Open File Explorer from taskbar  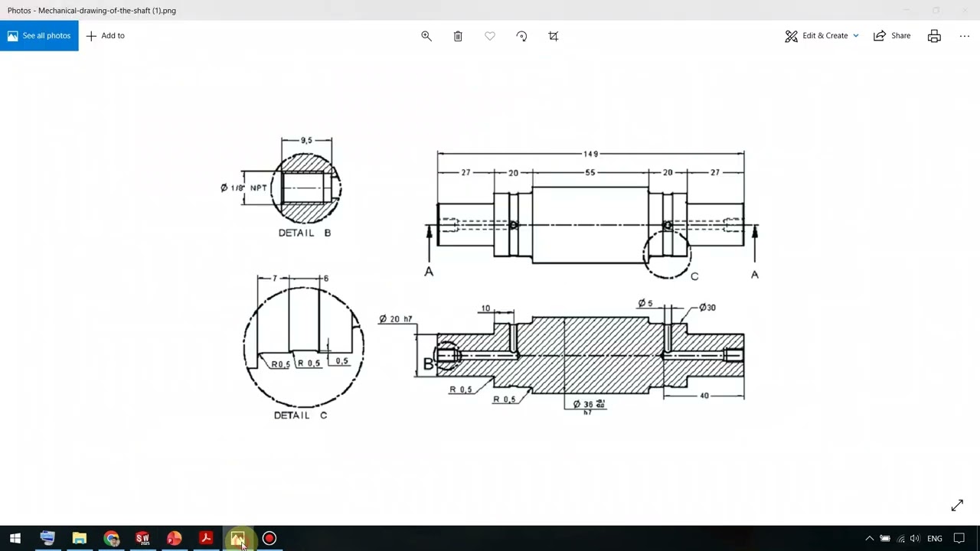[80, 539]
